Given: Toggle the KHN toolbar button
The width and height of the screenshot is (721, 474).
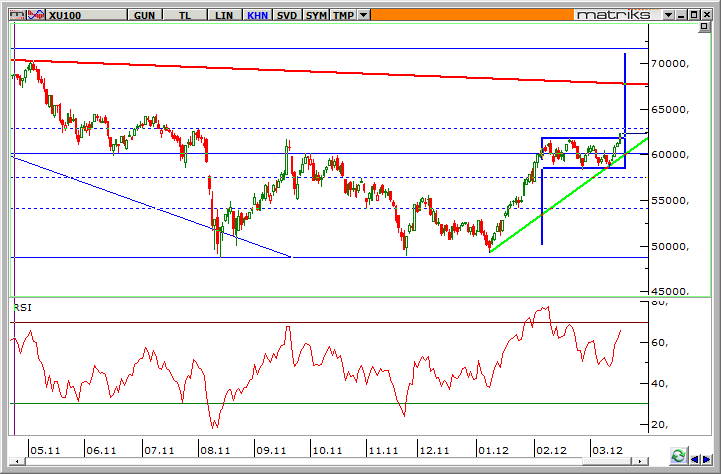Looking at the screenshot, I should click(258, 15).
